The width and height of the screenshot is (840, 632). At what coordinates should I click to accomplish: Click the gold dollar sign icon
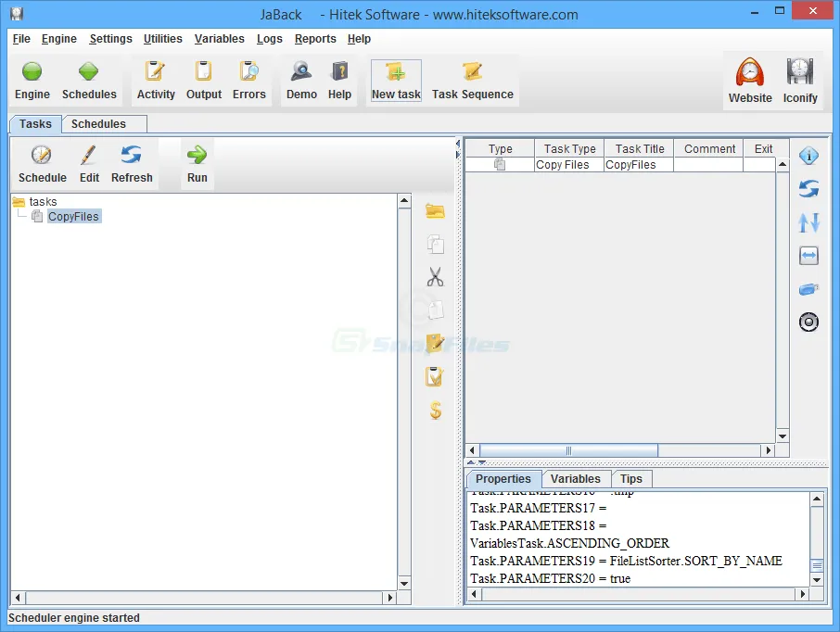coord(436,411)
